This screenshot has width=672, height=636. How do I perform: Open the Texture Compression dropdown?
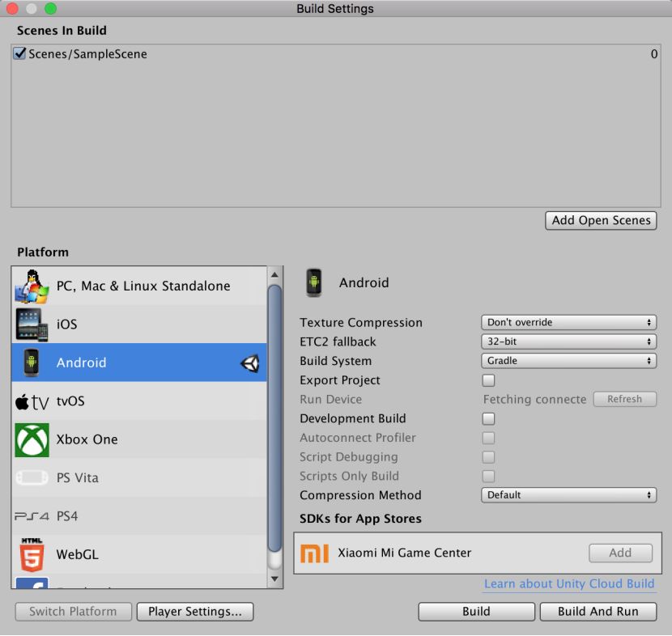(x=568, y=322)
